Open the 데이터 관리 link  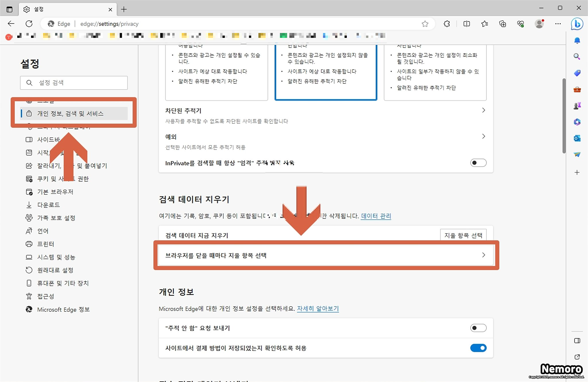376,216
